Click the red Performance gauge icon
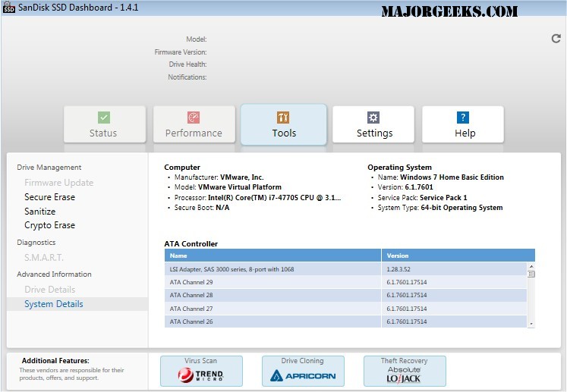Image resolution: width=567 pixels, height=392 pixels. pos(194,118)
